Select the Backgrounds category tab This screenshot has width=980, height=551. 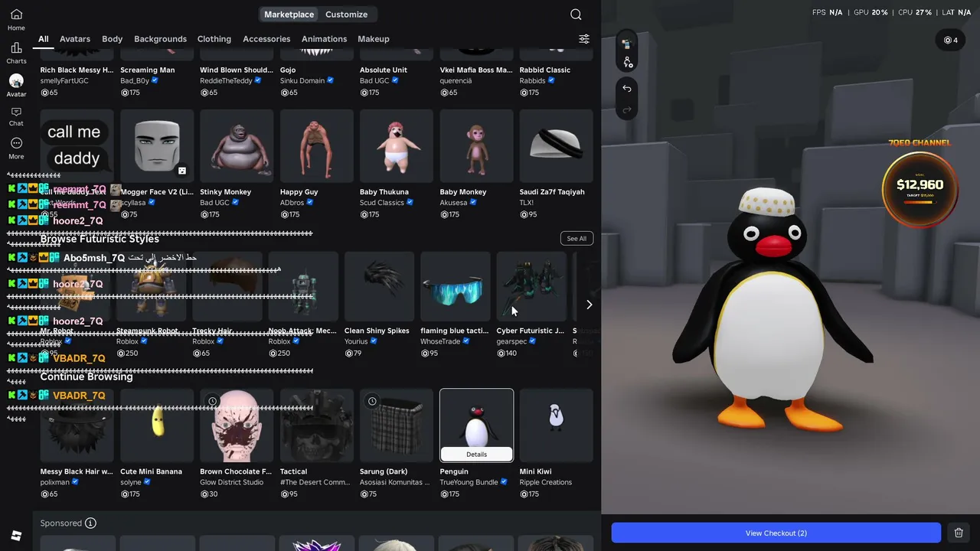160,39
